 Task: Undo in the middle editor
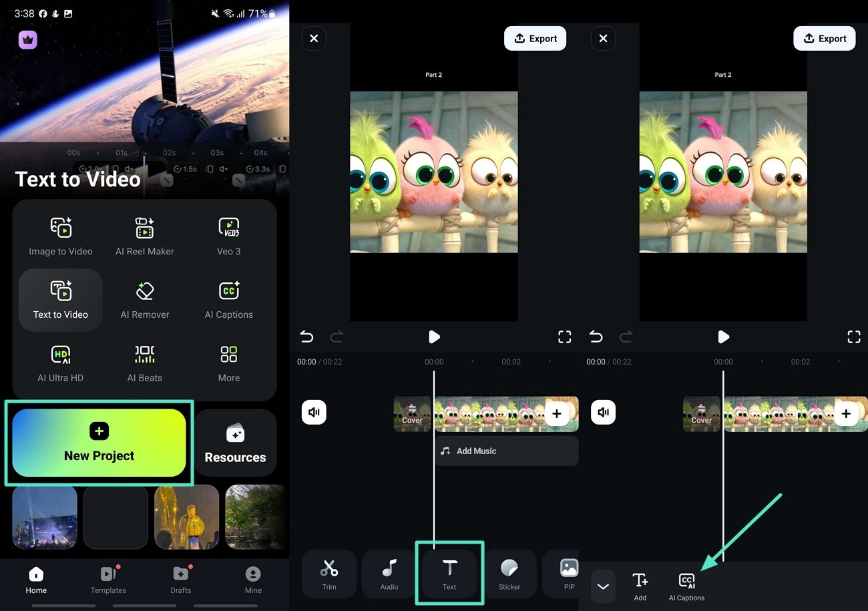point(306,337)
